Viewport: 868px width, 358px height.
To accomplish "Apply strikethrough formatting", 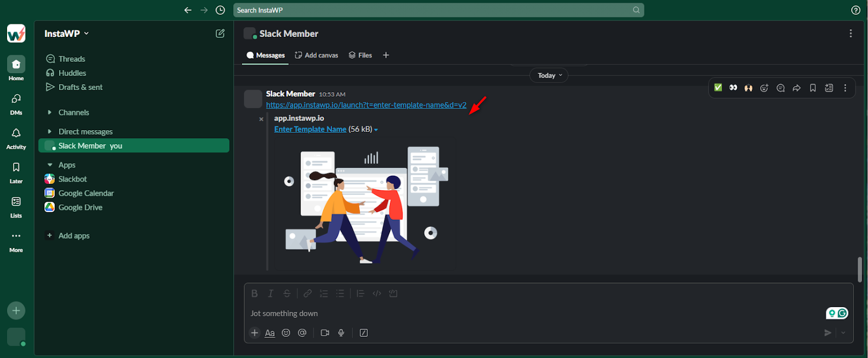I will [x=287, y=293].
